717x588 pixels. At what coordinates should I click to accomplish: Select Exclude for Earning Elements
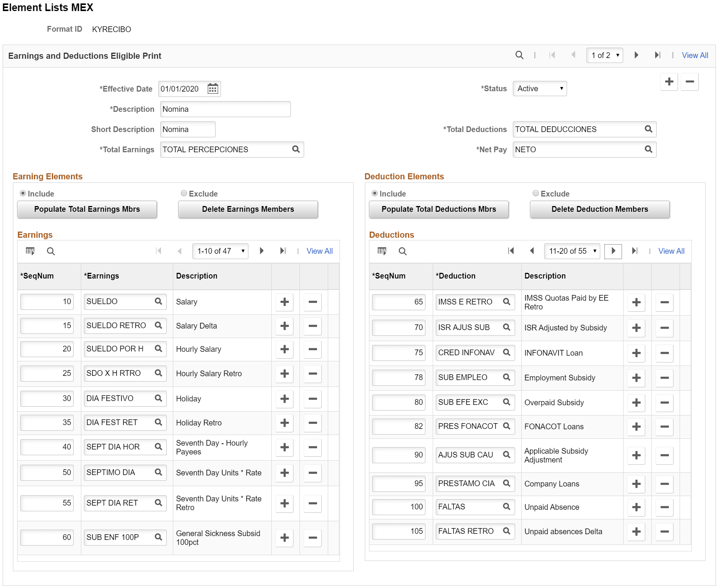(184, 193)
